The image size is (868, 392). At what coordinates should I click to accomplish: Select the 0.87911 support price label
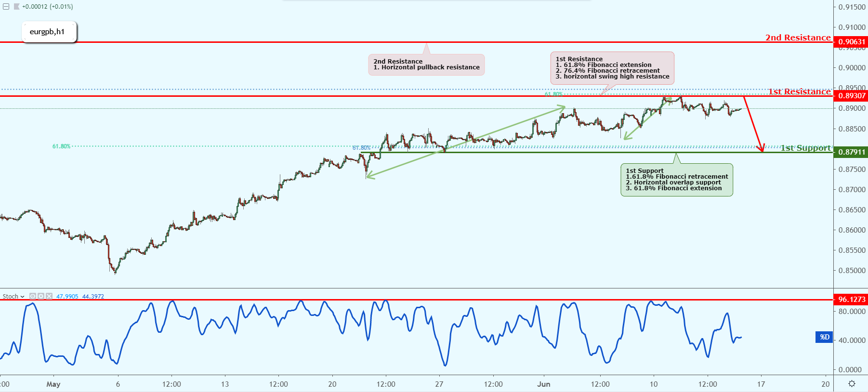851,152
